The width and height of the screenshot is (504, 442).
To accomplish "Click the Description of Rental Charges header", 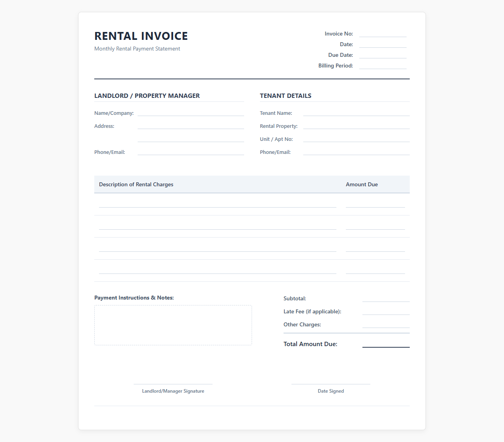I will pos(136,184).
